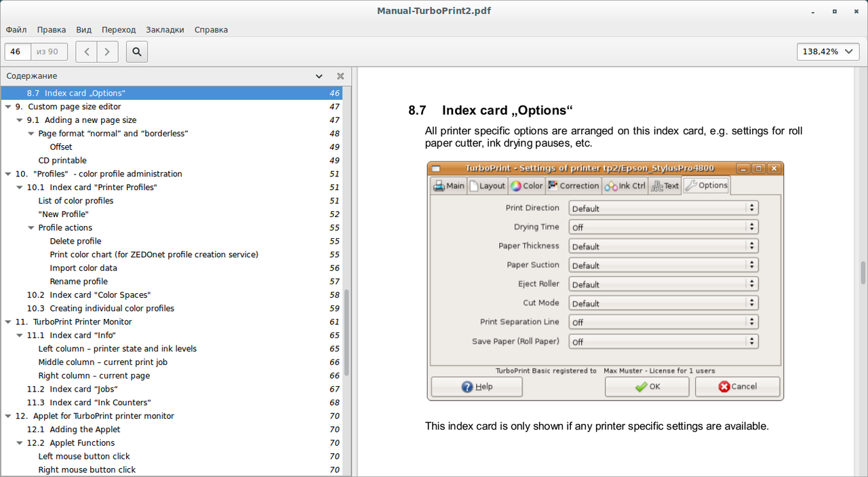Click the Cancel button in the figure
Screen dimensions: 868x477
coord(738,387)
